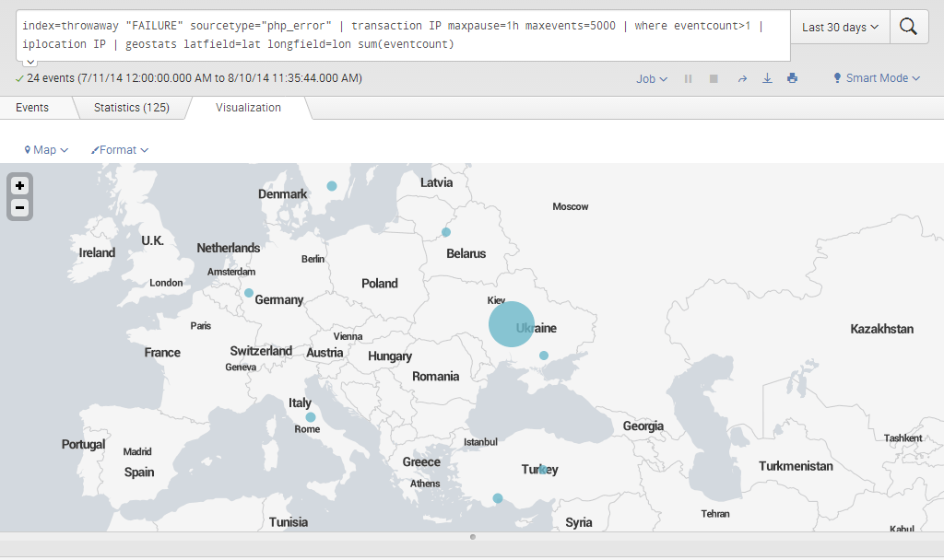Open the Job dropdown menu
944x560 pixels.
tap(652, 79)
